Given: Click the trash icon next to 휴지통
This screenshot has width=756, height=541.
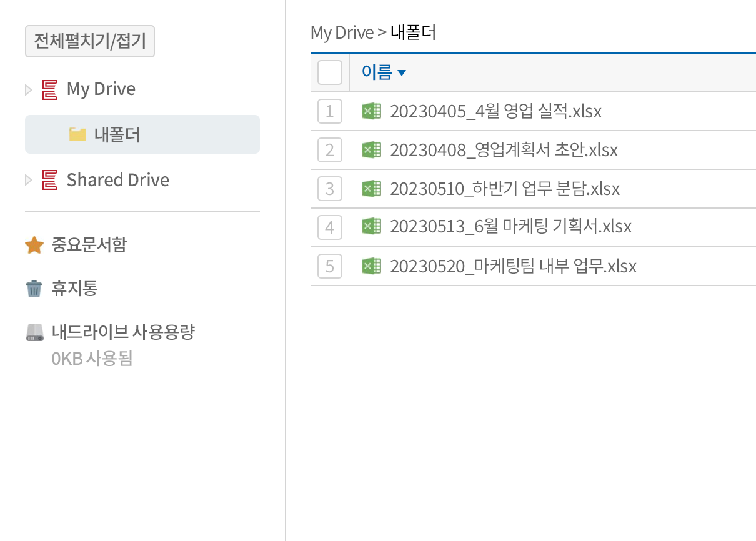Looking at the screenshot, I should 34,288.
